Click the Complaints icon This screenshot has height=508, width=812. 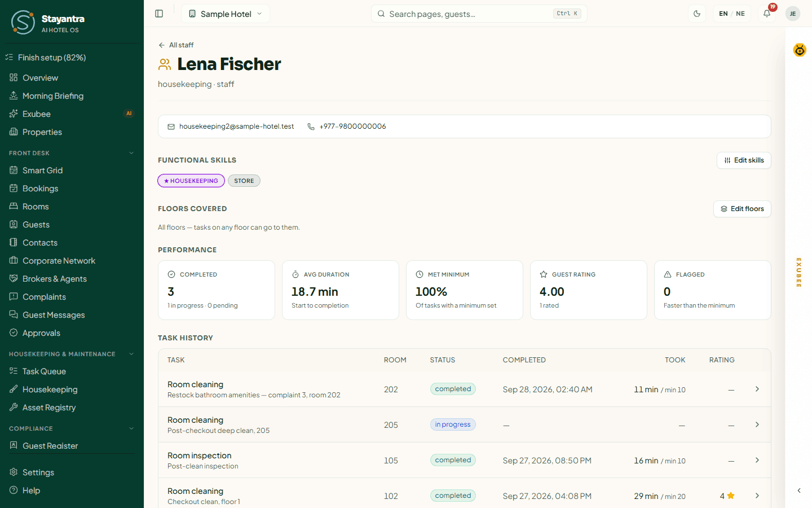pos(14,296)
